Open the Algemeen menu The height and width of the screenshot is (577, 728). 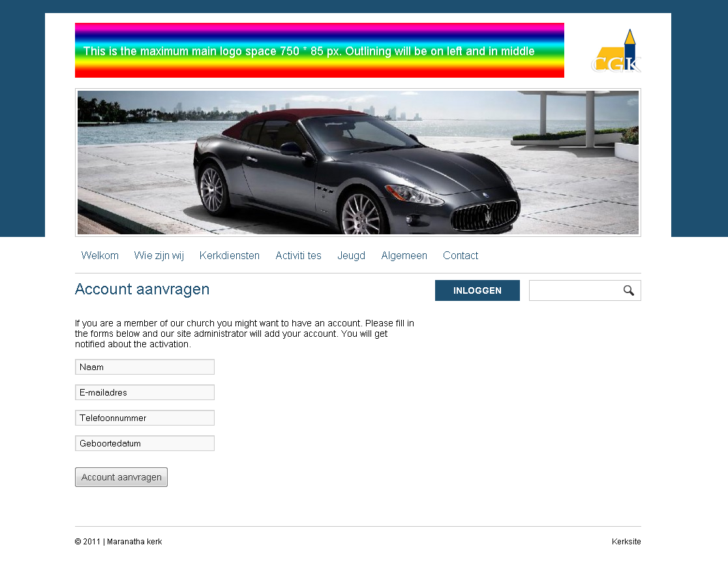click(404, 255)
